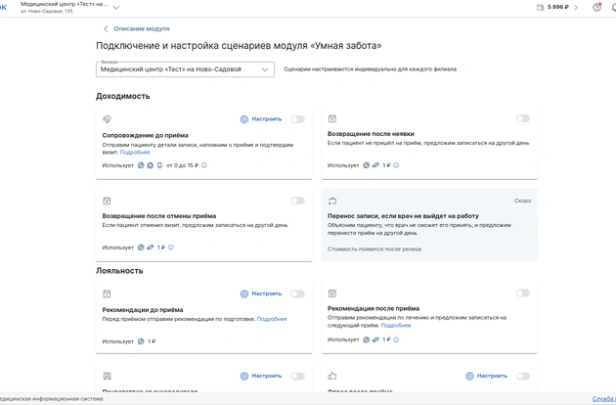Open the Филиал branch dropdown
The height and width of the screenshot is (405, 616).
click(185, 70)
